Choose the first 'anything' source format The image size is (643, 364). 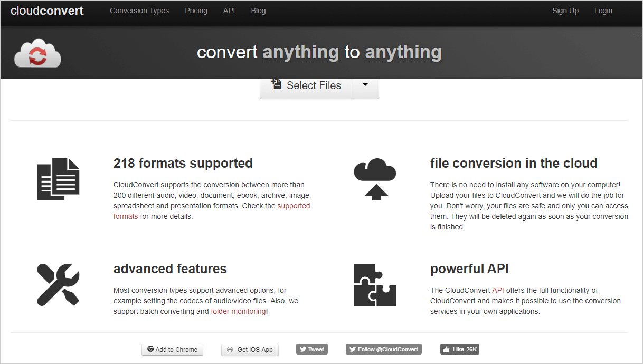301,52
